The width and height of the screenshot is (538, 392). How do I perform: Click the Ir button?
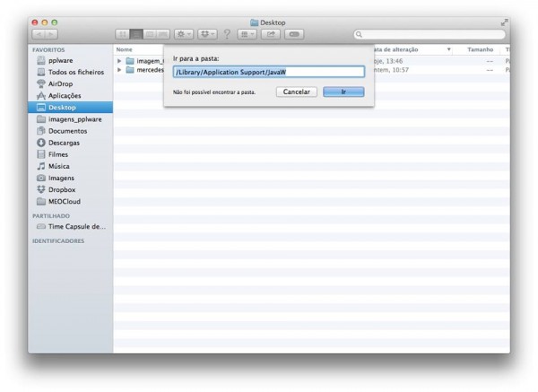tap(343, 91)
